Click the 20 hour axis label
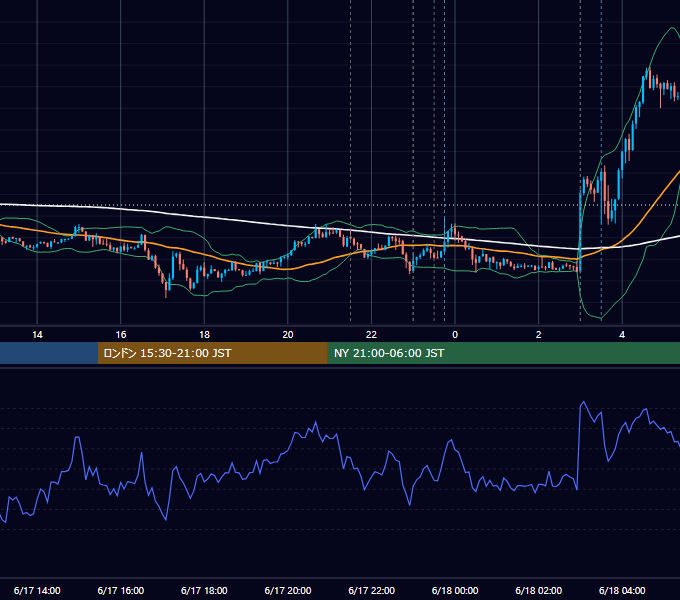The width and height of the screenshot is (680, 600). pos(288,335)
